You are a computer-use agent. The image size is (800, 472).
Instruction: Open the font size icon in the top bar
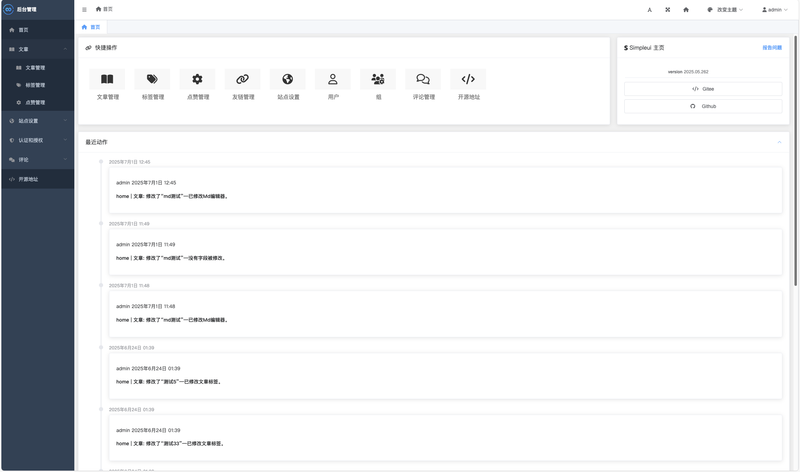point(649,10)
